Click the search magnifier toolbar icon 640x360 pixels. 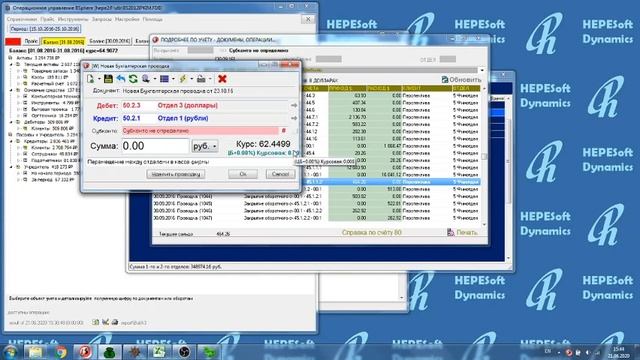tap(145, 79)
